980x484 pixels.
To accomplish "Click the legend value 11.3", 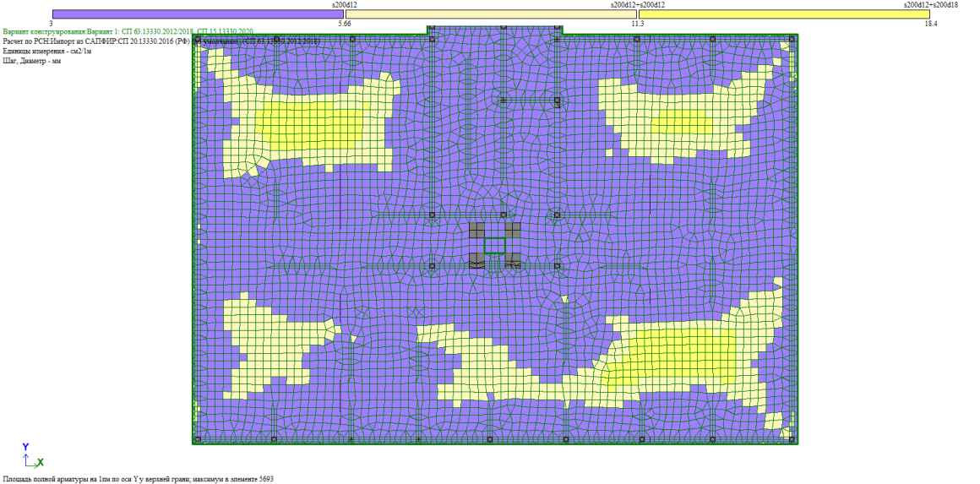I will click(638, 24).
